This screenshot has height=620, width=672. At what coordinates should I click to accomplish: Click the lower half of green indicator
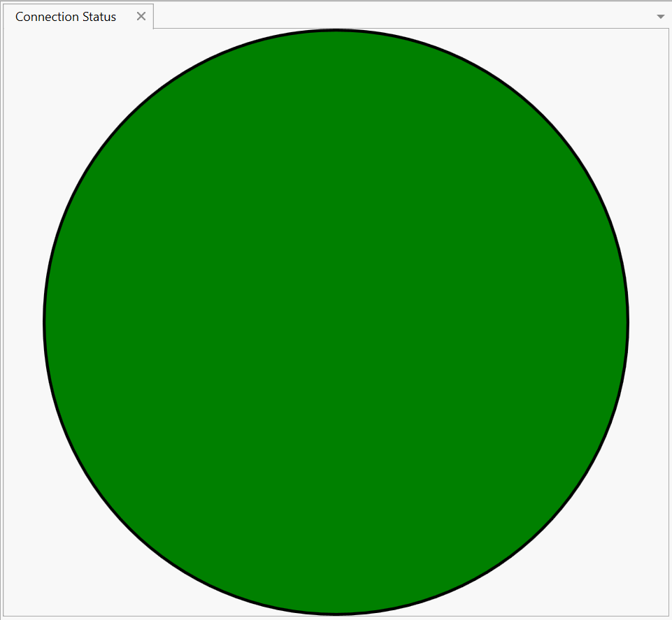click(x=336, y=468)
